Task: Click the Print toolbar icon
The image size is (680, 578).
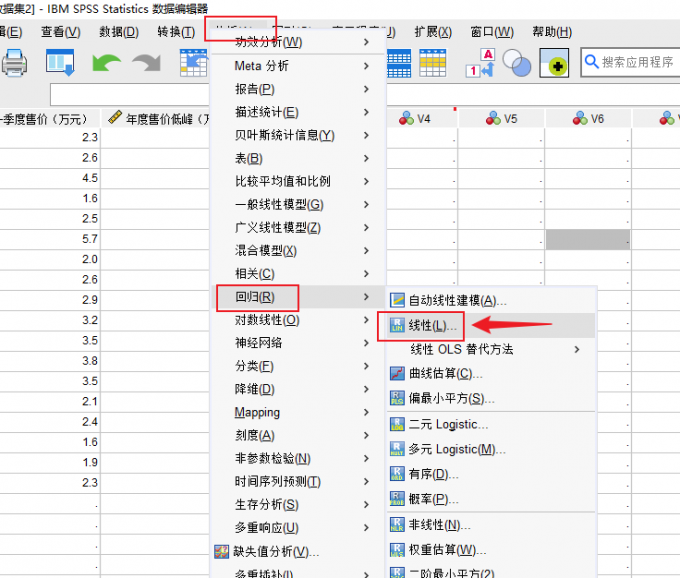Action: pos(14,63)
